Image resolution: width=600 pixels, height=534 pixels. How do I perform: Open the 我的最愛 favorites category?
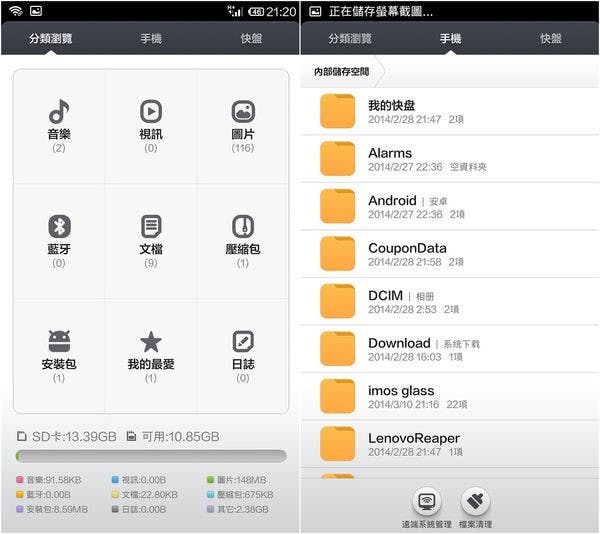[151, 356]
